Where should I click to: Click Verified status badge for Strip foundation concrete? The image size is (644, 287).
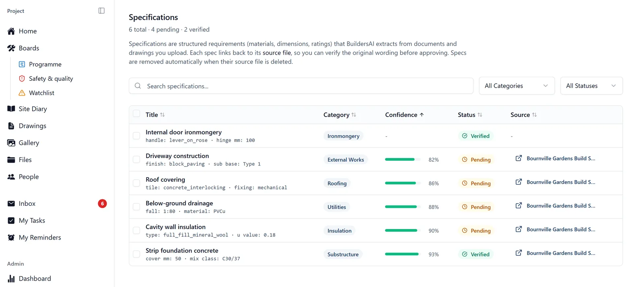(x=476, y=254)
